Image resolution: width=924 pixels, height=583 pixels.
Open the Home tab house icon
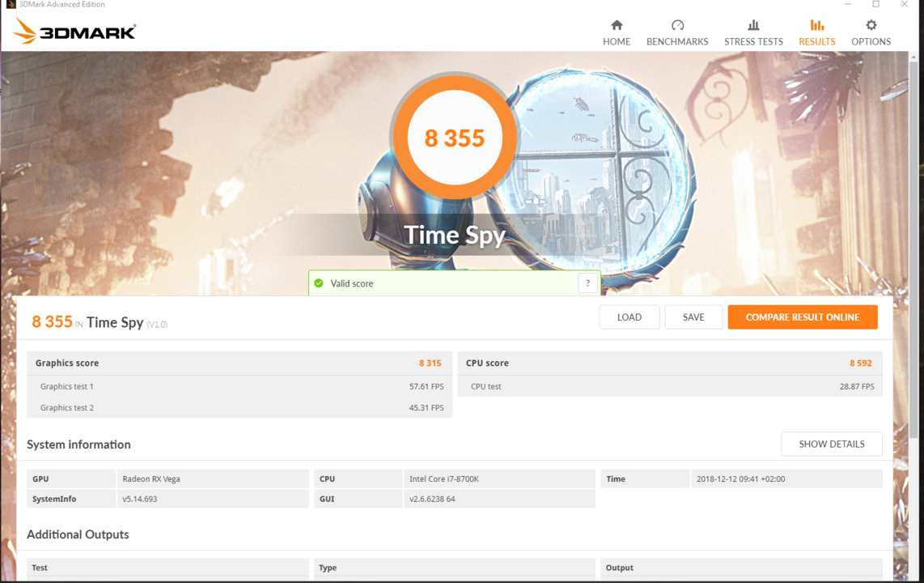[x=617, y=25]
